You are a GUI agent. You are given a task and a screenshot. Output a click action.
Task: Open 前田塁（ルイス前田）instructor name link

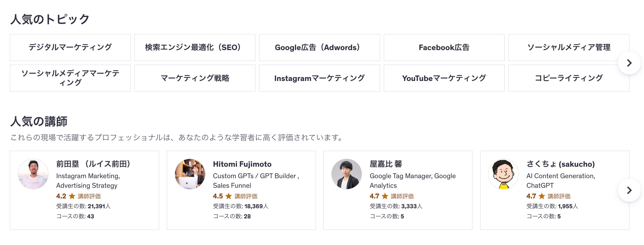coord(93,164)
